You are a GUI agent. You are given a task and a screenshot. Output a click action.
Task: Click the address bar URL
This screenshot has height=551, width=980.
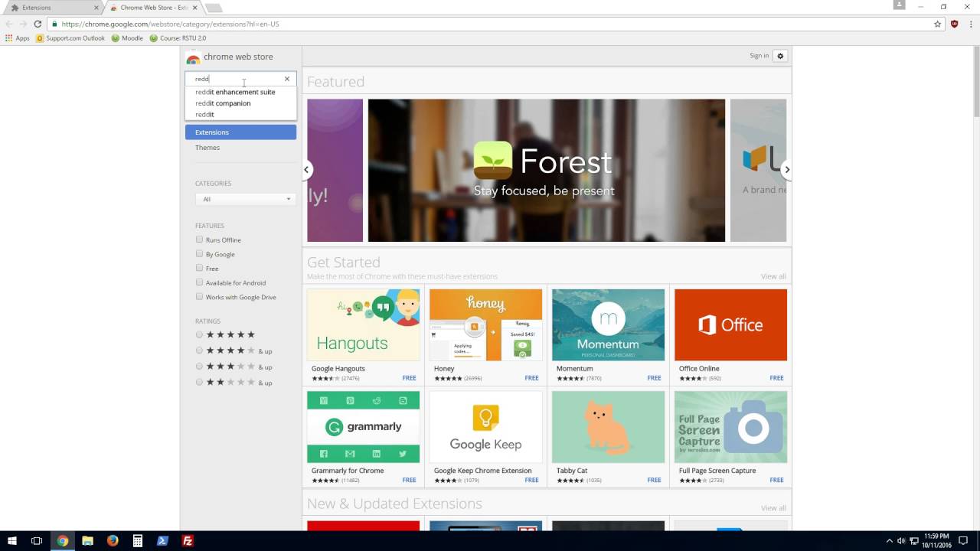pos(170,24)
